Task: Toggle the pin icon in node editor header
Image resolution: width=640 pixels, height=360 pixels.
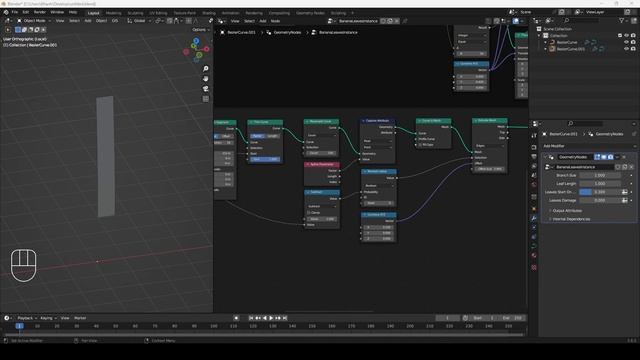Action: coord(405,21)
